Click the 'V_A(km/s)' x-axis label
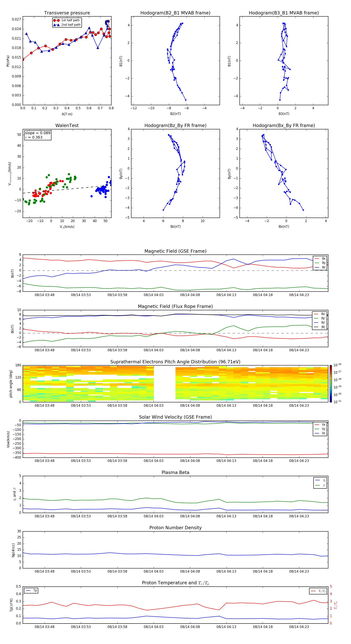The height and width of the screenshot is (644, 351). (67, 227)
